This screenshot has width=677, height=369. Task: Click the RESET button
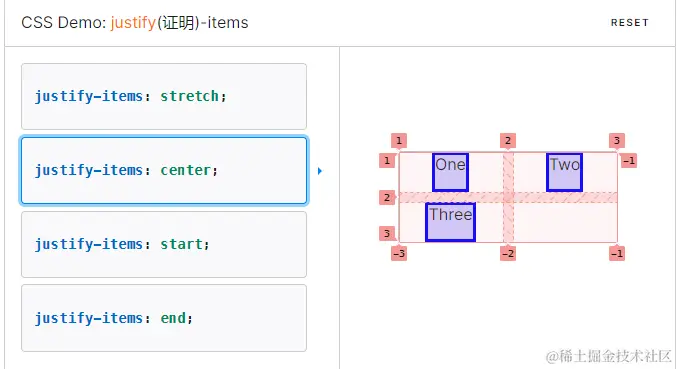[x=630, y=23]
